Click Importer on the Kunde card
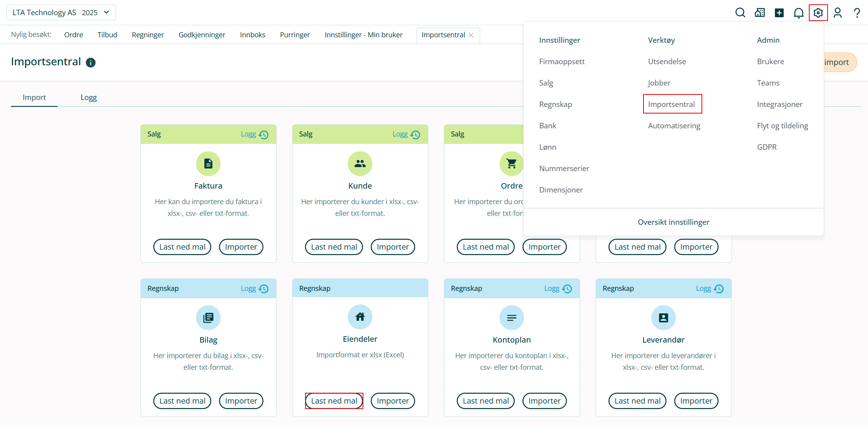 point(393,247)
